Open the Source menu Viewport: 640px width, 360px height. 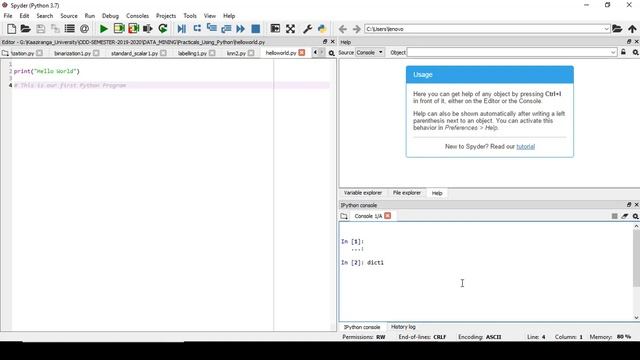point(69,16)
